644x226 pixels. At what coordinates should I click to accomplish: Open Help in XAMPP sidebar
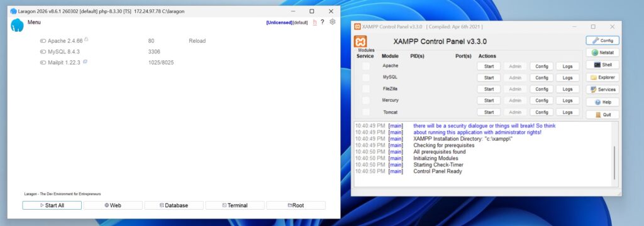pyautogui.click(x=602, y=102)
